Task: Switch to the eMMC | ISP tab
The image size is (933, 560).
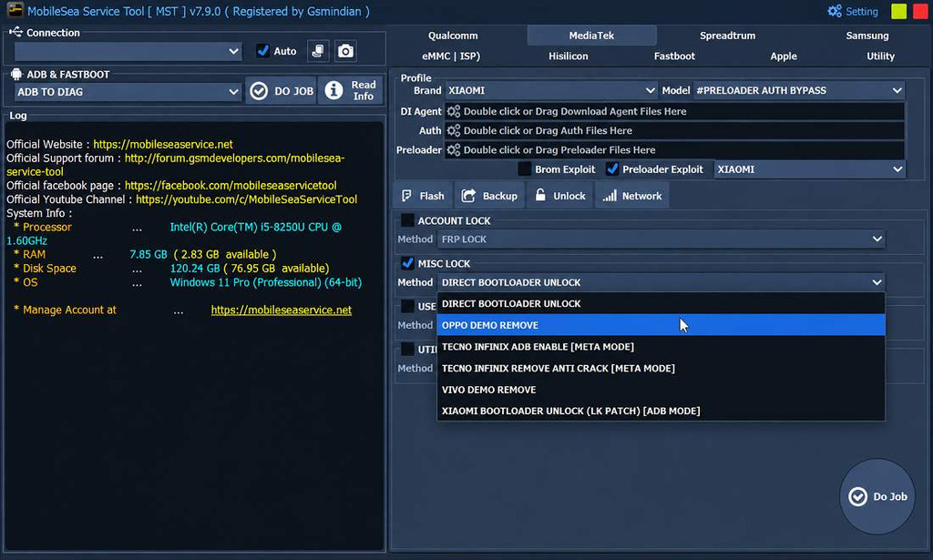Action: (451, 56)
